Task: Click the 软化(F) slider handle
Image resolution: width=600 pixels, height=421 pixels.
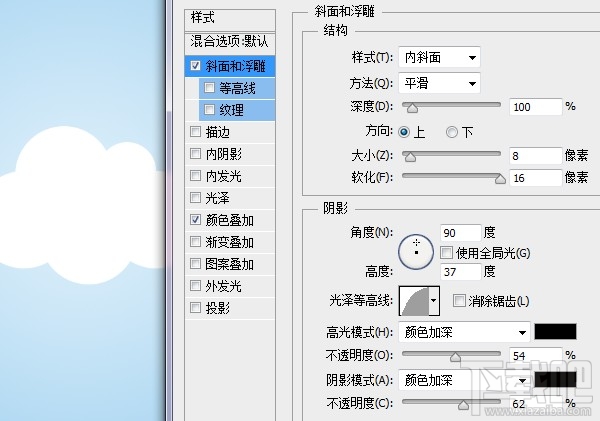Action: click(500, 179)
